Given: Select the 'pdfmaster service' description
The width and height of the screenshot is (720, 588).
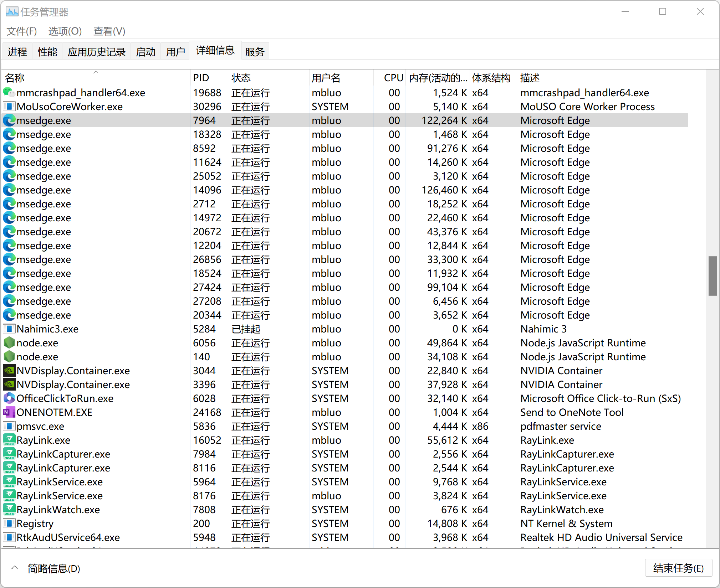Looking at the screenshot, I should coord(561,426).
